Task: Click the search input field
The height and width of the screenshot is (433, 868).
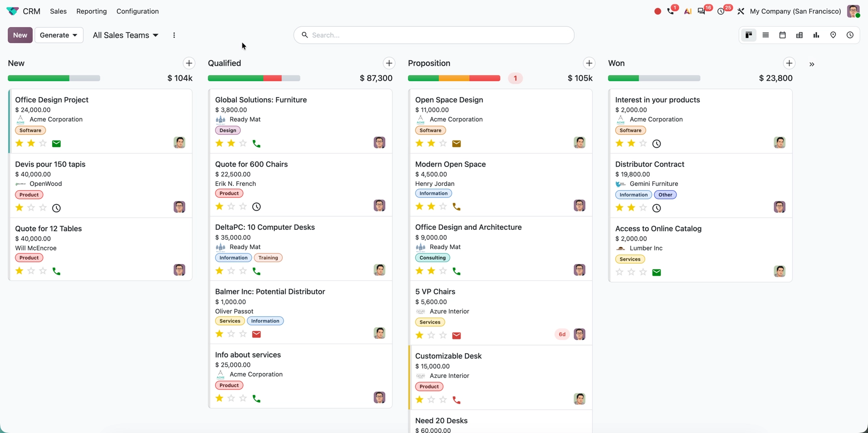Action: coord(434,35)
